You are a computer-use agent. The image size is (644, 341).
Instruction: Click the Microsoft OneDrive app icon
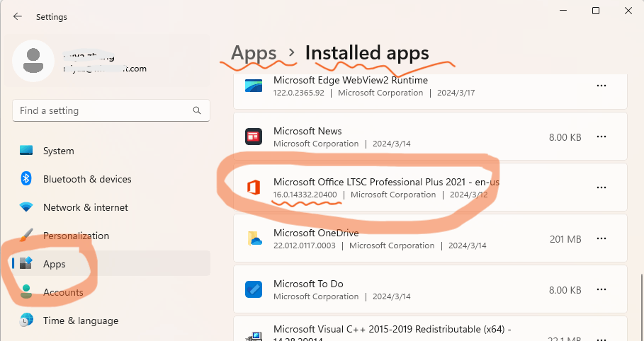[254, 238]
